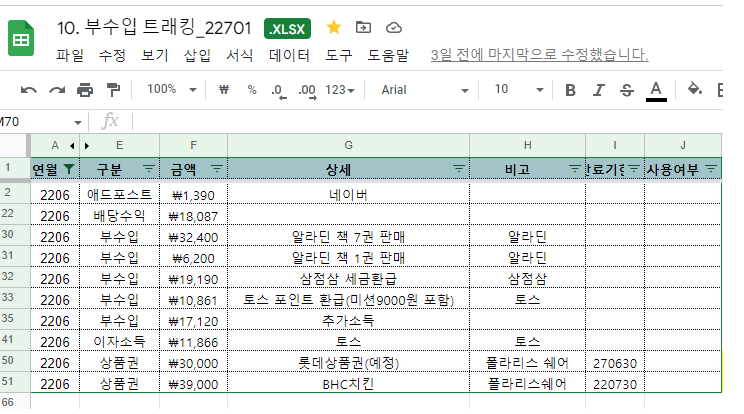Apply bold formatting
Image resolution: width=744 pixels, height=414 pixels.
click(570, 90)
